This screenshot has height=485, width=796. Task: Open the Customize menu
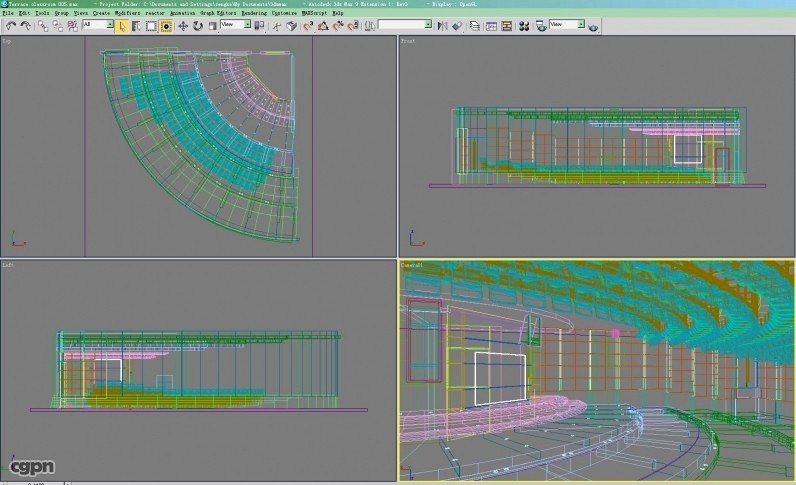point(284,13)
